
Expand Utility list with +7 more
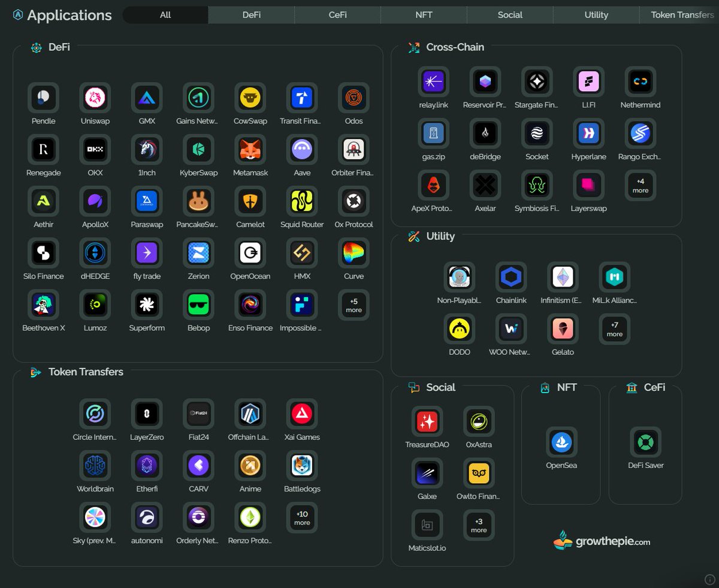pos(615,328)
